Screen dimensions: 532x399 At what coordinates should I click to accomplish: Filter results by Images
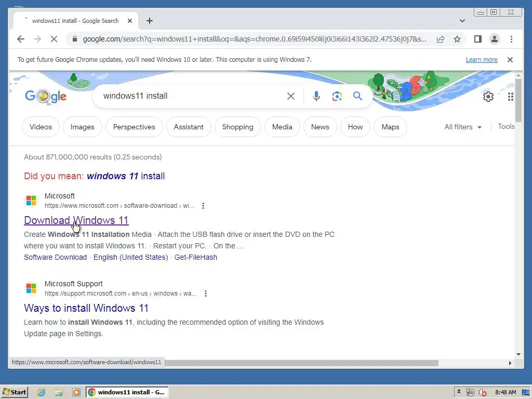tap(83, 127)
